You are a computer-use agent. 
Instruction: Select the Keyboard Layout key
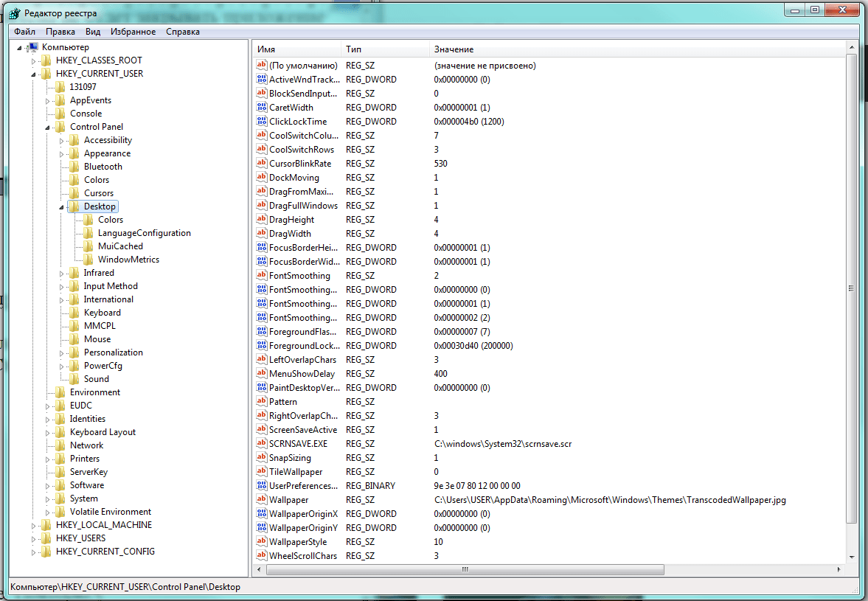point(103,432)
